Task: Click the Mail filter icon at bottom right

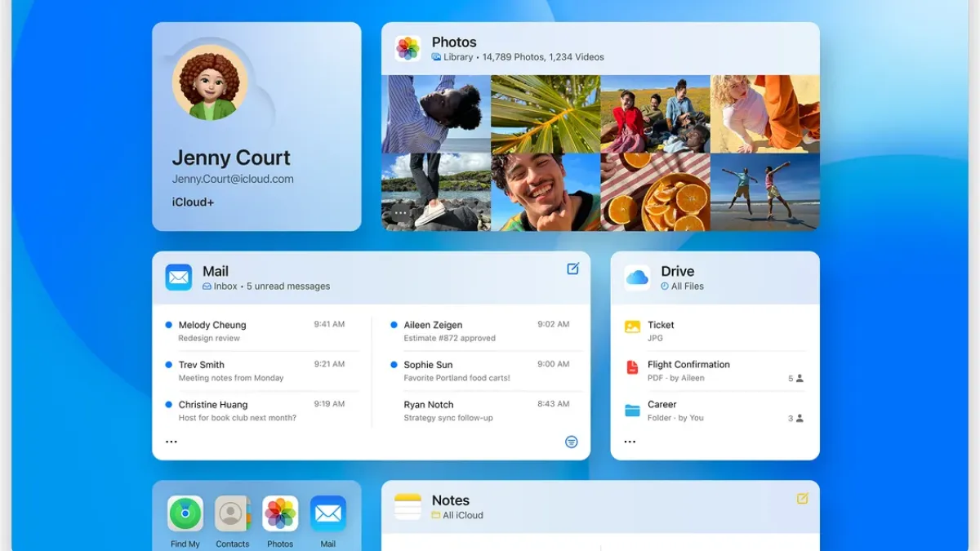Action: tap(572, 442)
